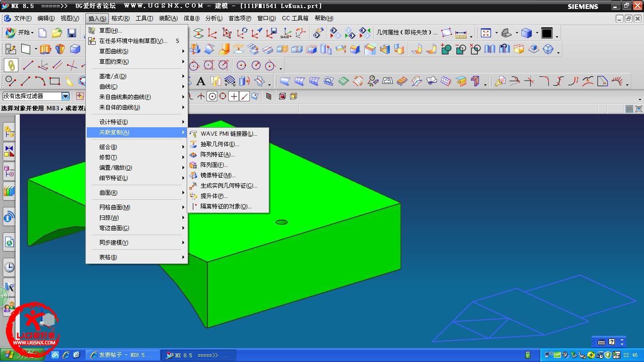Save the part with the floppy icon
Screen dimensions: 644x362
tap(72, 33)
